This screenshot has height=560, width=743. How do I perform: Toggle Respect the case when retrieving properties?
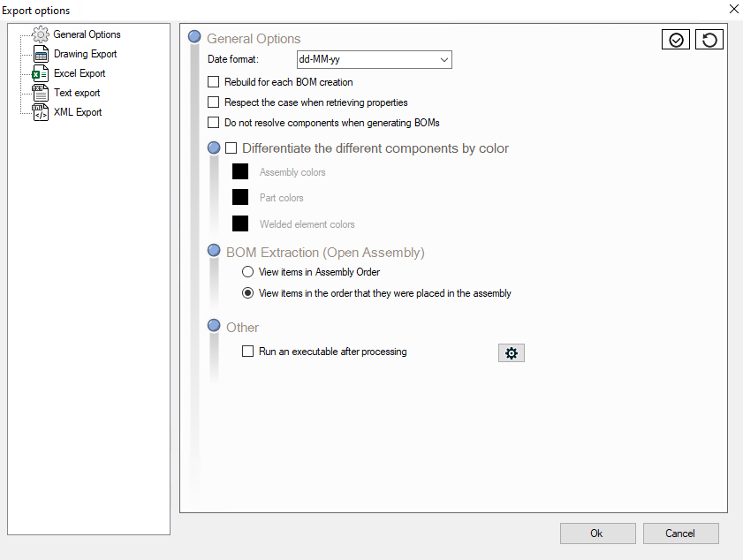pyautogui.click(x=213, y=102)
